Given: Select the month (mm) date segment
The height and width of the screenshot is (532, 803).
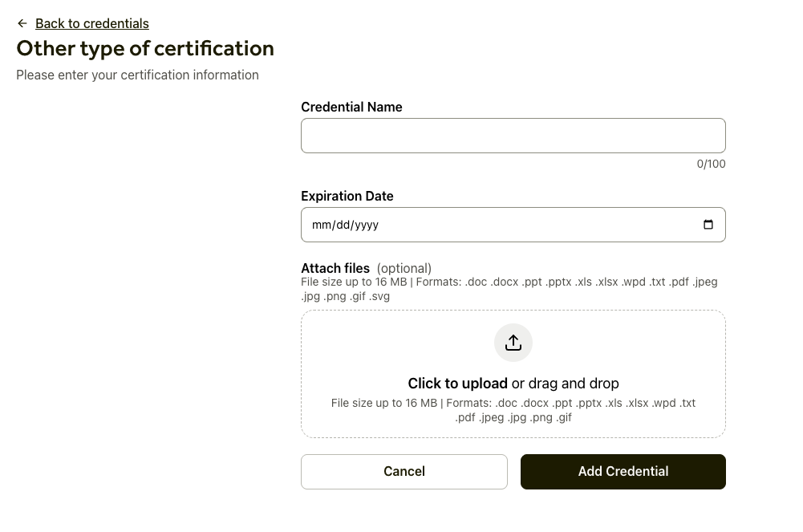Looking at the screenshot, I should coord(321,225).
